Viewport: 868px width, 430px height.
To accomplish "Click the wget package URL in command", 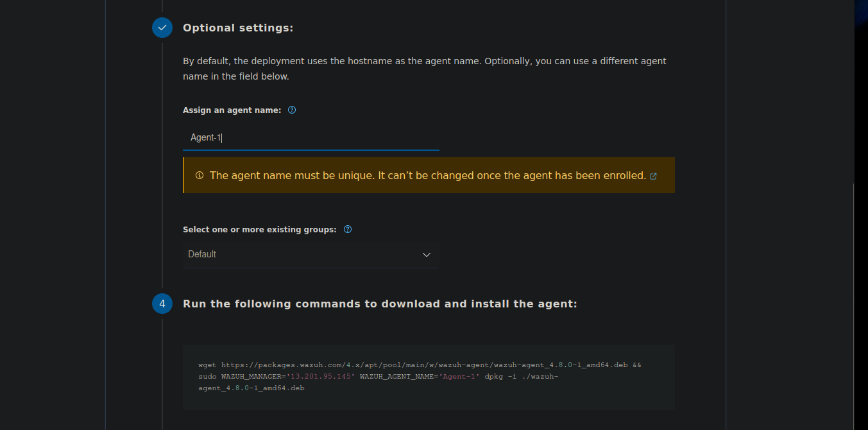I will (x=425, y=365).
